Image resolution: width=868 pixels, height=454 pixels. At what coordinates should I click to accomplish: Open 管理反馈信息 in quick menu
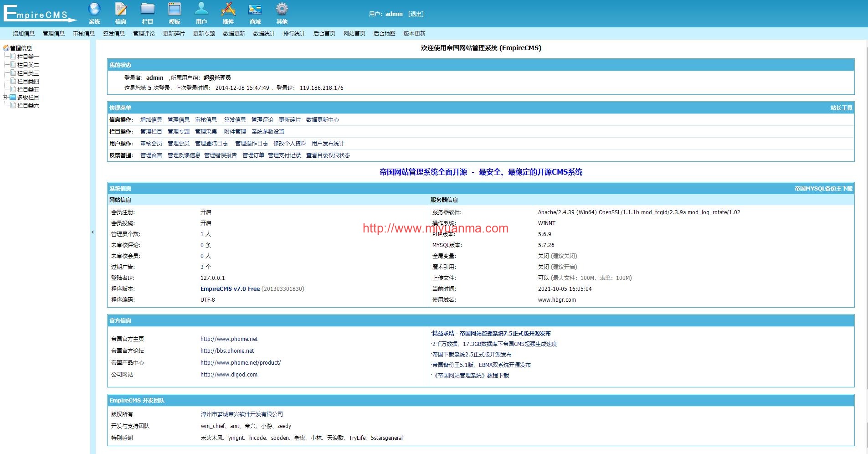point(184,155)
